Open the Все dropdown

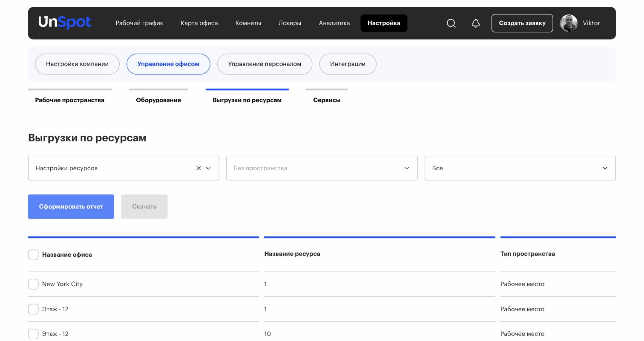point(520,168)
